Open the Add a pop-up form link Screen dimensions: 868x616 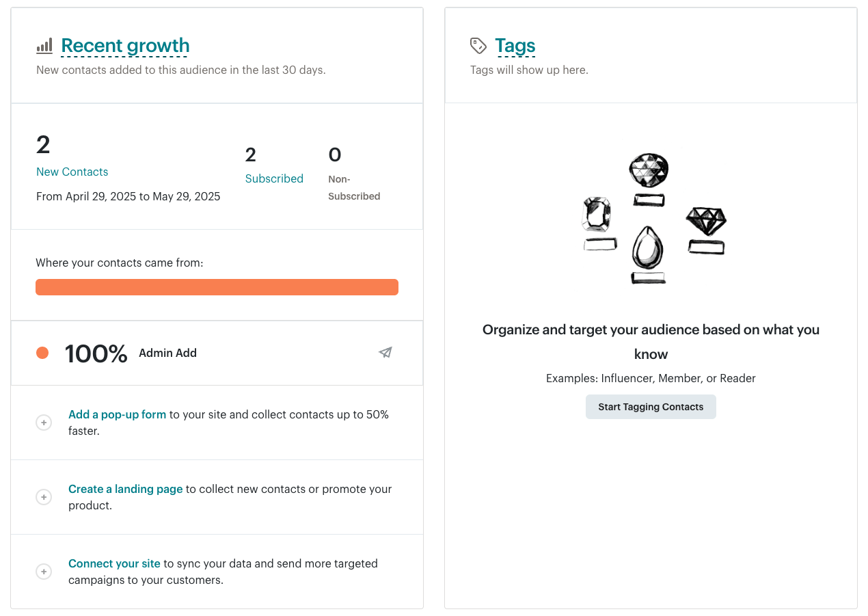pos(117,414)
